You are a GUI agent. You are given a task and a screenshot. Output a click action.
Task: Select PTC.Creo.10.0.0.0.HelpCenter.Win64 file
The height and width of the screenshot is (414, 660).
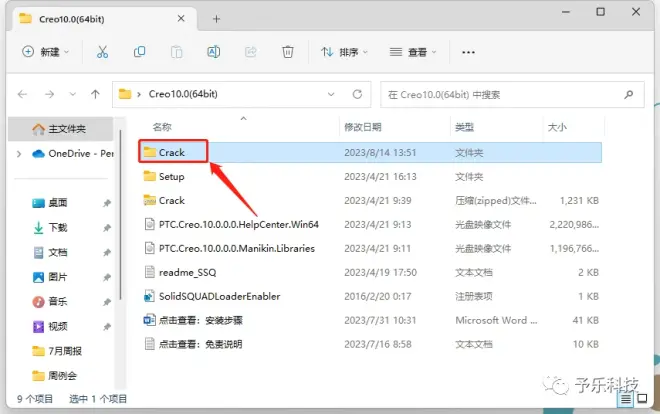coord(370,225)
